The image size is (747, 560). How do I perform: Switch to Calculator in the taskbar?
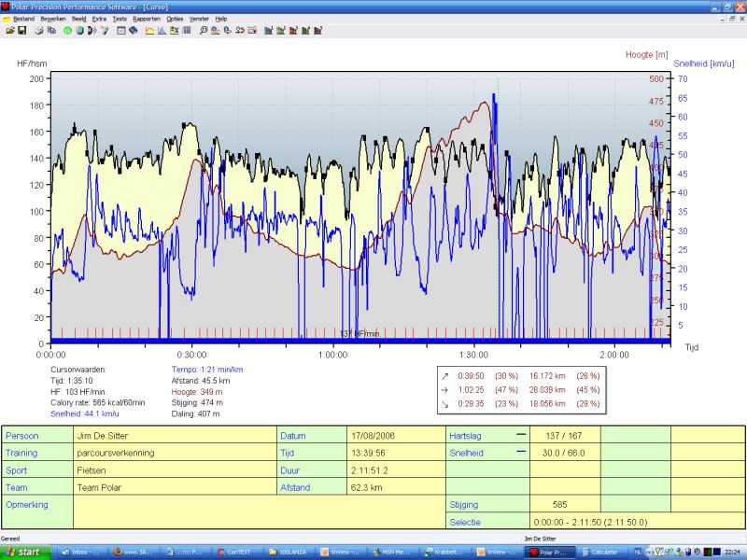tap(601, 553)
